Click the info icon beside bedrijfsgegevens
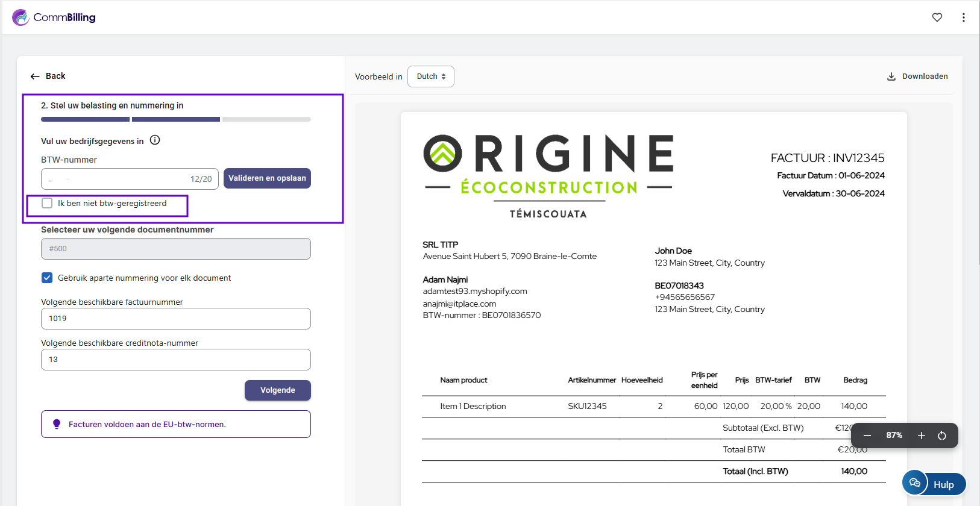This screenshot has height=506, width=980. pos(155,140)
